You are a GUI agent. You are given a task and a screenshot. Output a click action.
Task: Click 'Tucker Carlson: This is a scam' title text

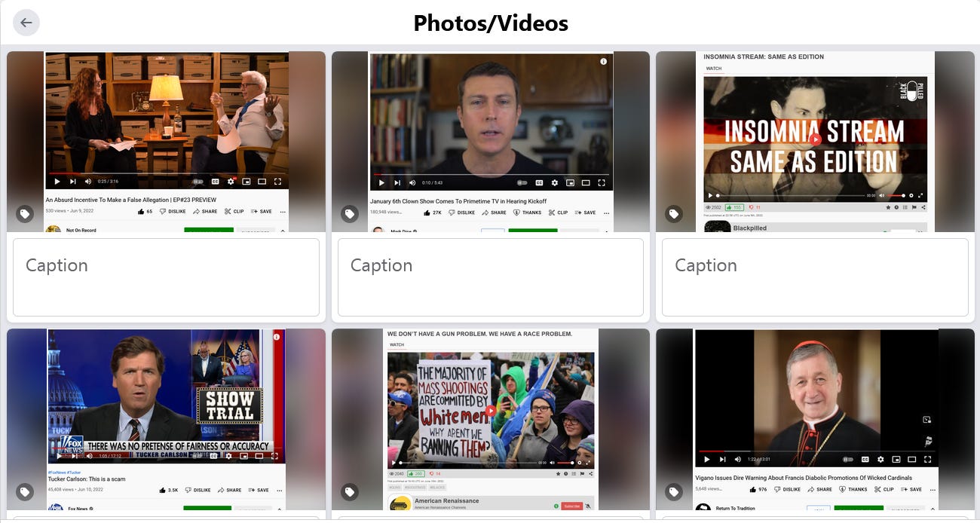[x=87, y=479]
